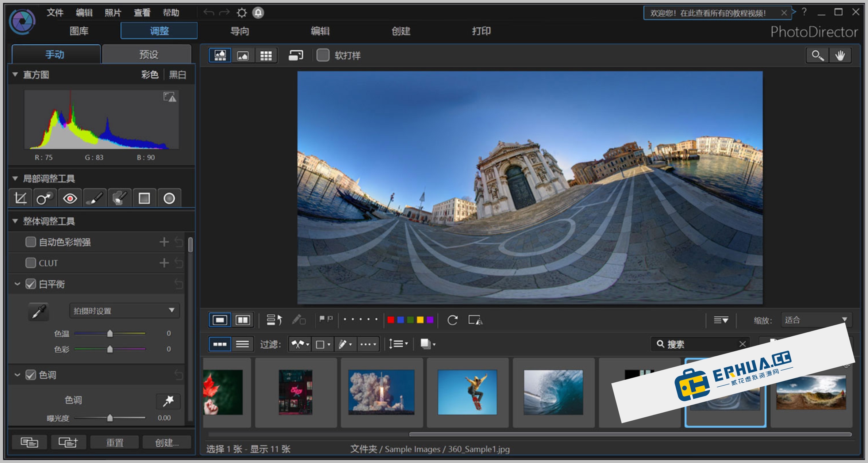The width and height of the screenshot is (868, 463).
Task: Rotate the current photo
Action: click(453, 320)
